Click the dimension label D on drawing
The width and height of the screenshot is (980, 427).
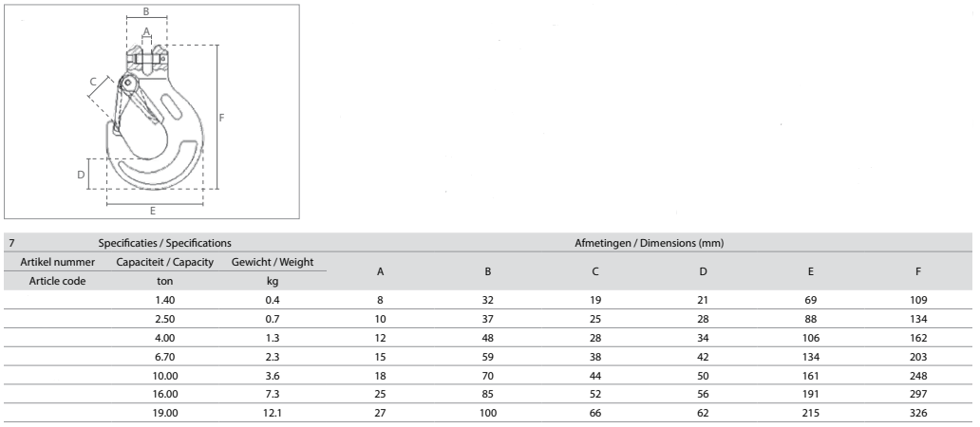pos(81,175)
